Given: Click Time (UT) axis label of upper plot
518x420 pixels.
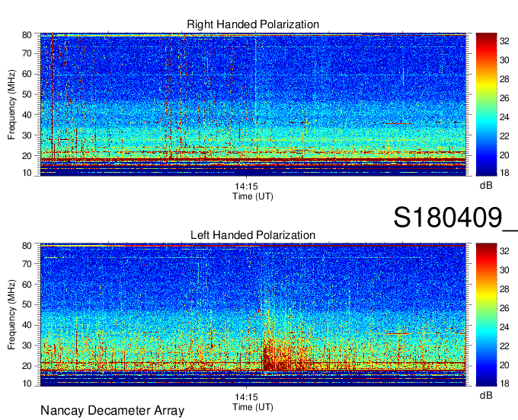Looking at the screenshot, I should (x=253, y=196).
